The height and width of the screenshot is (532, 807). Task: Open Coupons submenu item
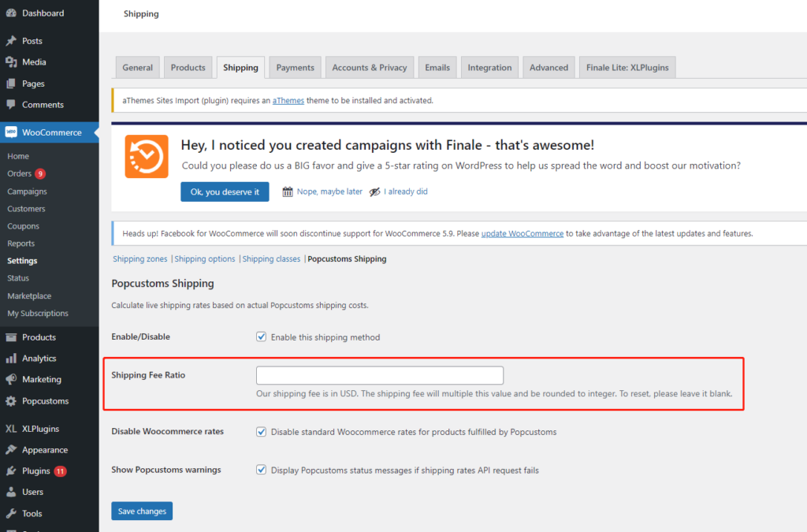point(23,226)
